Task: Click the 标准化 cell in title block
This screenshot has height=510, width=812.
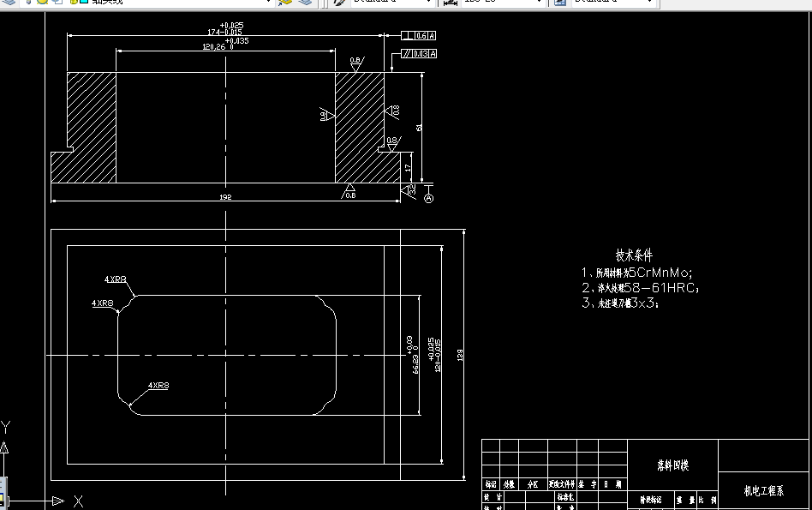Action: pyautogui.click(x=566, y=496)
